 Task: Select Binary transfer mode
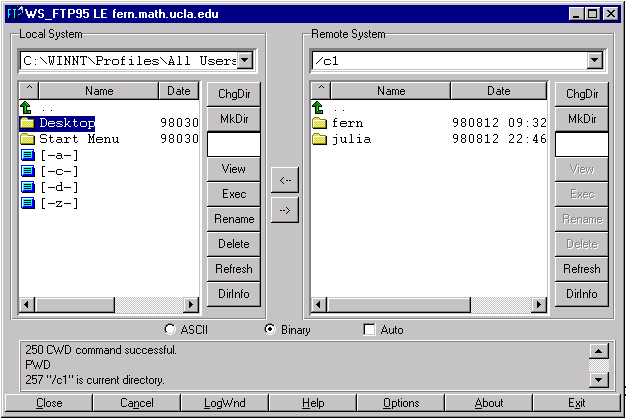coord(270,329)
